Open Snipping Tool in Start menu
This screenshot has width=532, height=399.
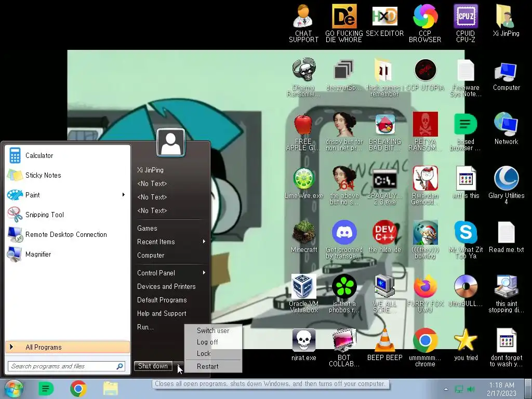coord(68,215)
